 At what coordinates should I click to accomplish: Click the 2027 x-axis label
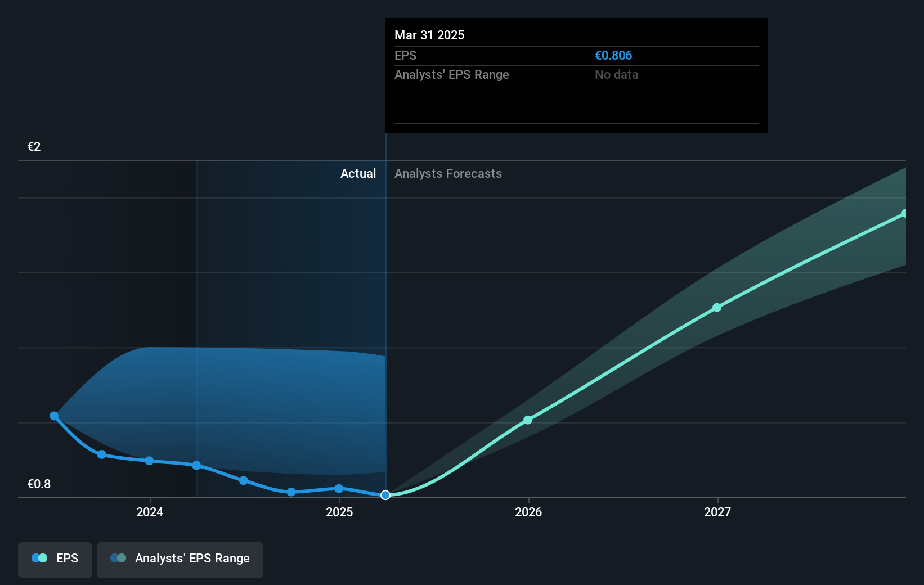(x=717, y=512)
